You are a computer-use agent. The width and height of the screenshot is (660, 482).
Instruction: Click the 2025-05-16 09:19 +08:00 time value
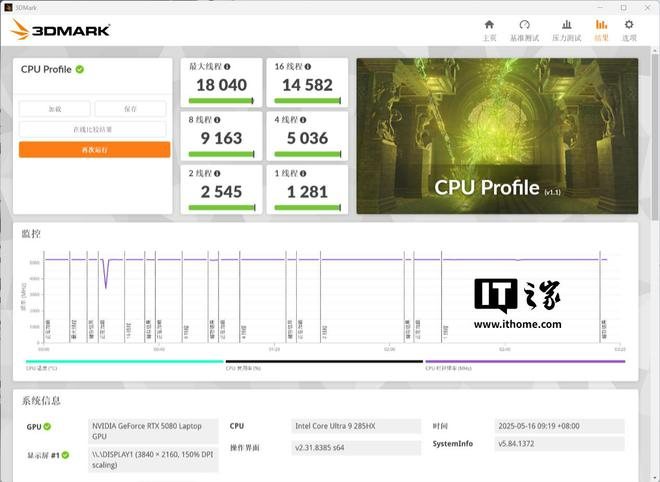(559, 426)
